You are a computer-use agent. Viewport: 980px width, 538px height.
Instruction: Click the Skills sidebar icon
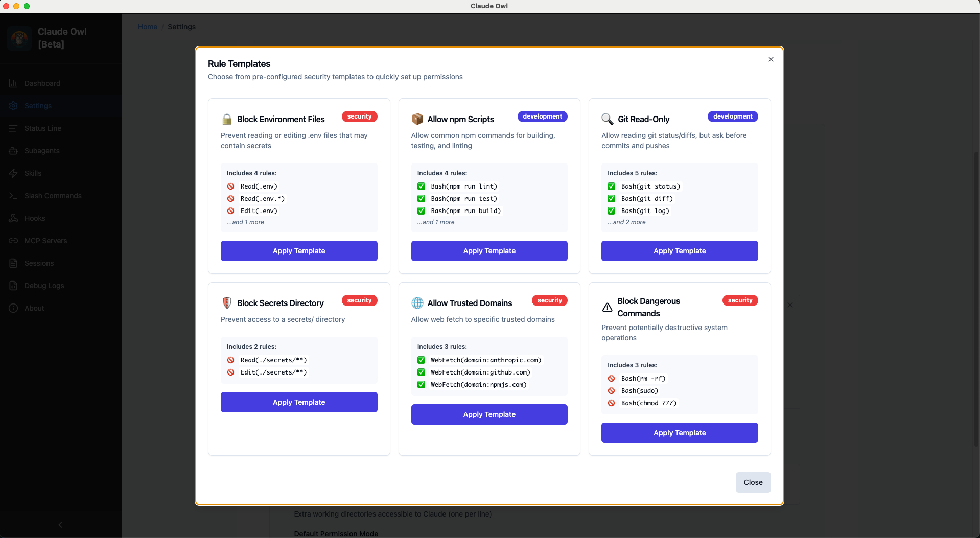click(x=13, y=173)
